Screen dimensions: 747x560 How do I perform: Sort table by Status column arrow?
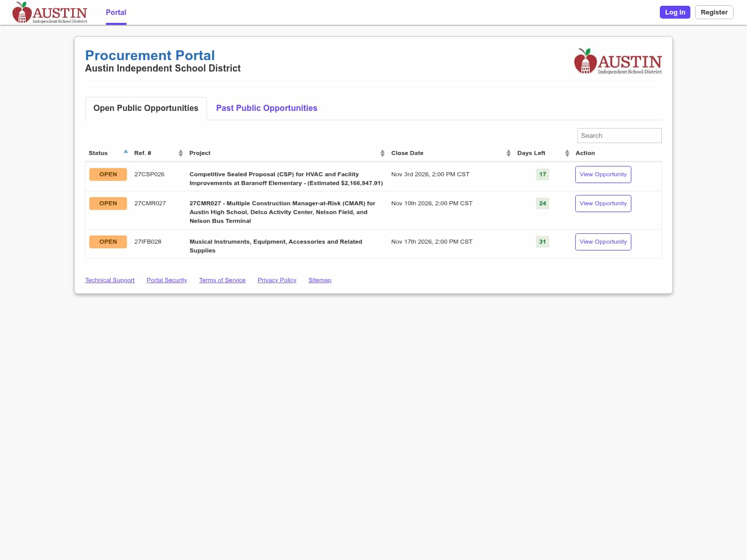click(x=126, y=151)
